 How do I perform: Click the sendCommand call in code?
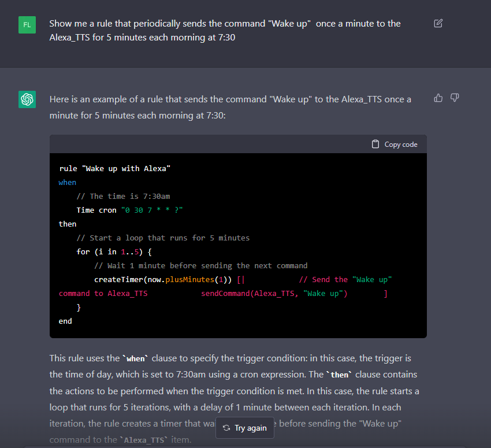tap(274, 294)
